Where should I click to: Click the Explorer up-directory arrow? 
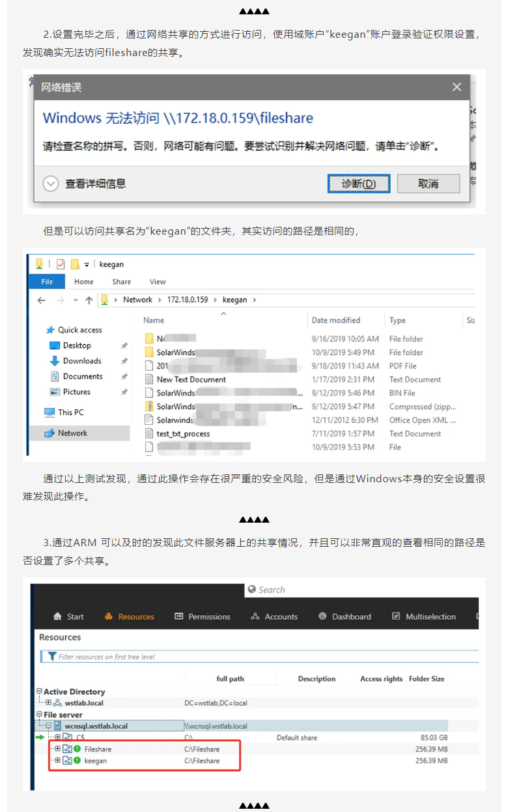point(89,300)
